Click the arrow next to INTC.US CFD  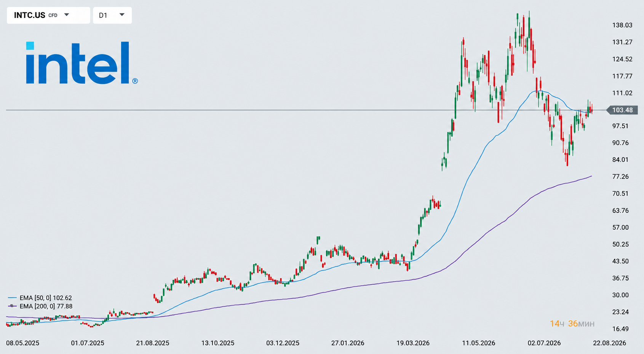(67, 15)
